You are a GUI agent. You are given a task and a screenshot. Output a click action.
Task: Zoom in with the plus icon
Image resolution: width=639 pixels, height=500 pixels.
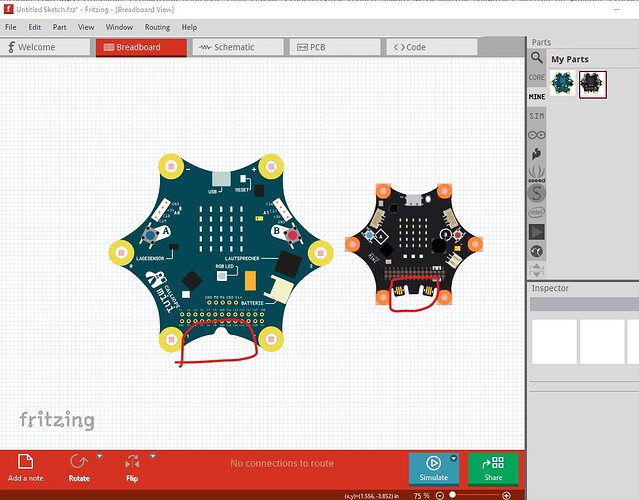[x=506, y=496]
